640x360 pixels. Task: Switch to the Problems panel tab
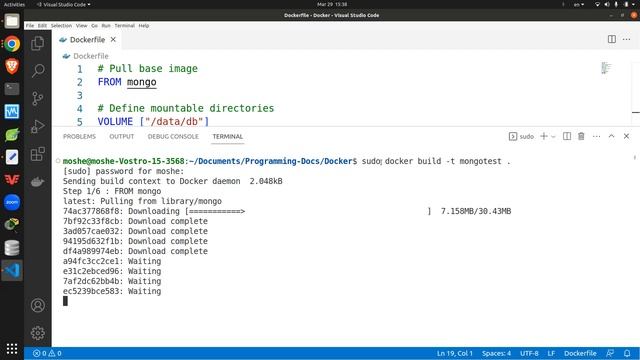[79, 136]
